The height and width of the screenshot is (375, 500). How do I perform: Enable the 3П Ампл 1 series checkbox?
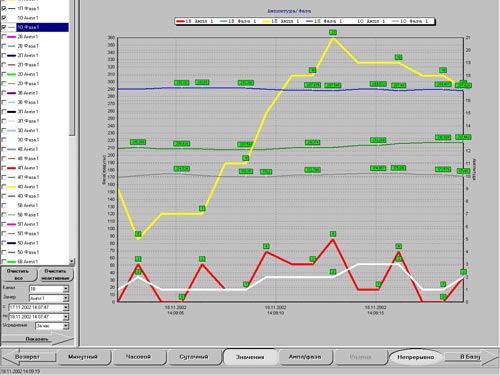[4, 112]
